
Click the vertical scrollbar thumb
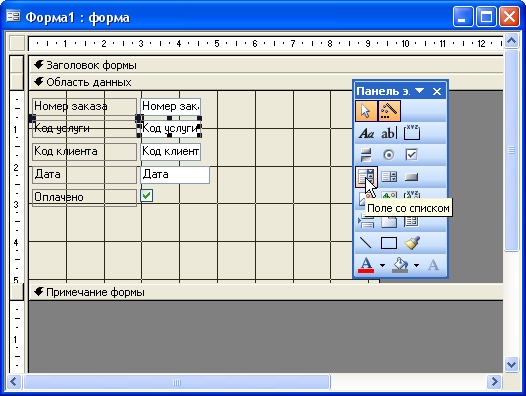pos(512,150)
